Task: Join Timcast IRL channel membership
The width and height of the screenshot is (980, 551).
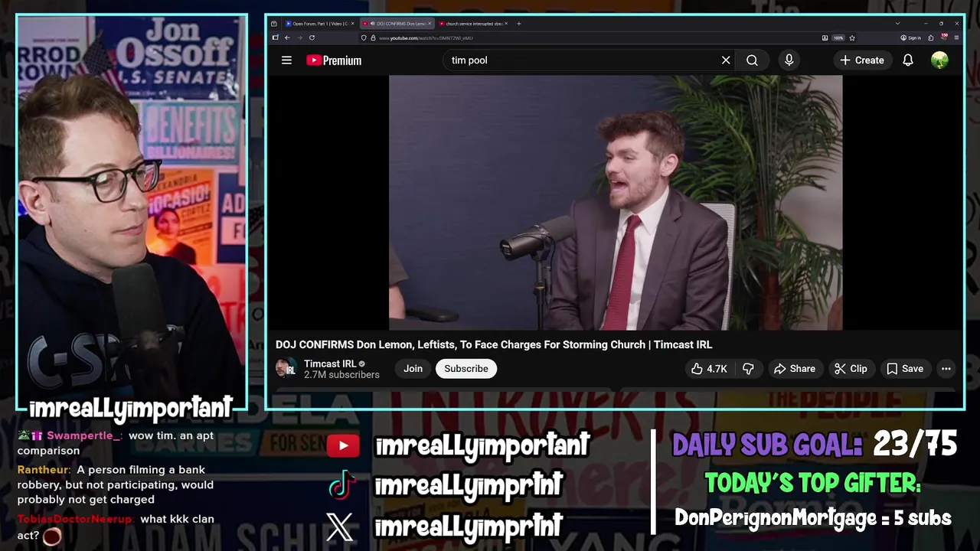Action: 413,369
